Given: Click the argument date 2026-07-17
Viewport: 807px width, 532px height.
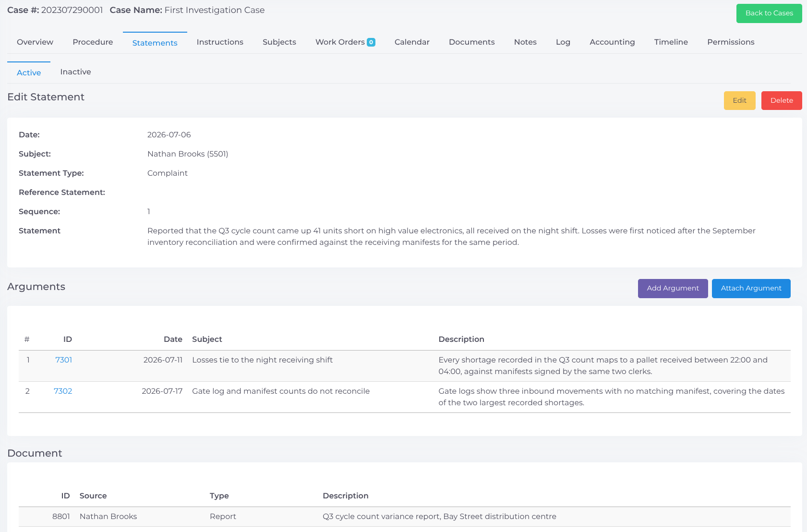Looking at the screenshot, I should [162, 391].
